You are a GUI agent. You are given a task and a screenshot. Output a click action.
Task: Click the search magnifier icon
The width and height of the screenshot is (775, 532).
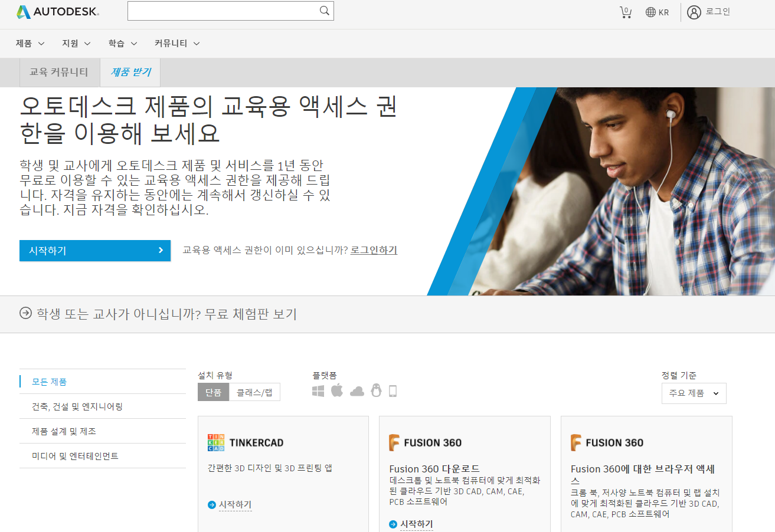click(x=325, y=11)
